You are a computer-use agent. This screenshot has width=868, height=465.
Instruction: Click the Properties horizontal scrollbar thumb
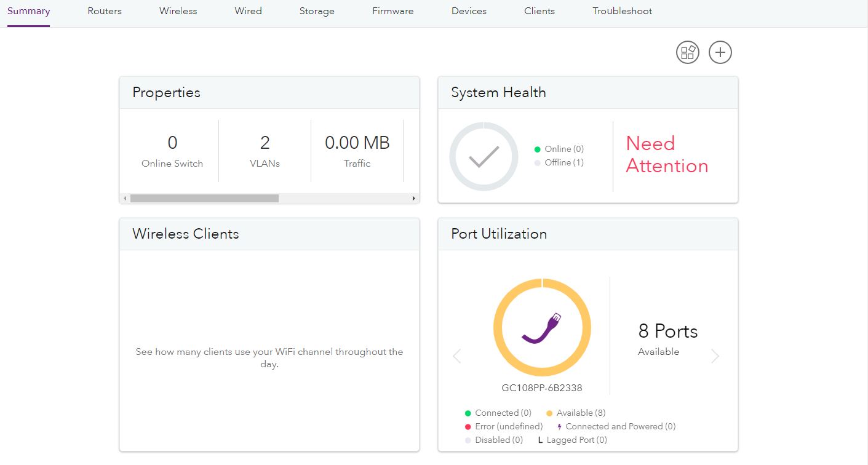[204, 199]
